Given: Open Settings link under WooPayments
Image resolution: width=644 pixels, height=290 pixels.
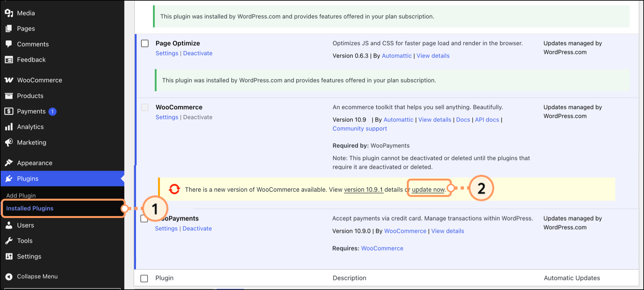Looking at the screenshot, I should 166,229.
